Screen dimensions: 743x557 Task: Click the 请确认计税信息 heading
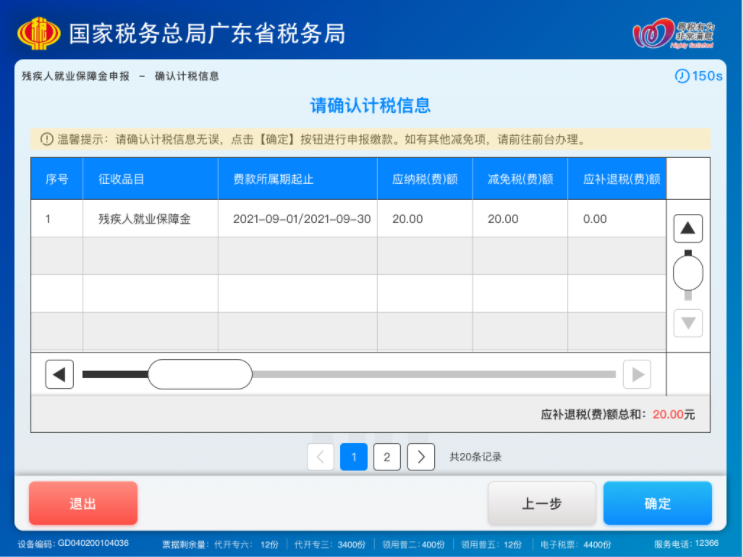[370, 105]
